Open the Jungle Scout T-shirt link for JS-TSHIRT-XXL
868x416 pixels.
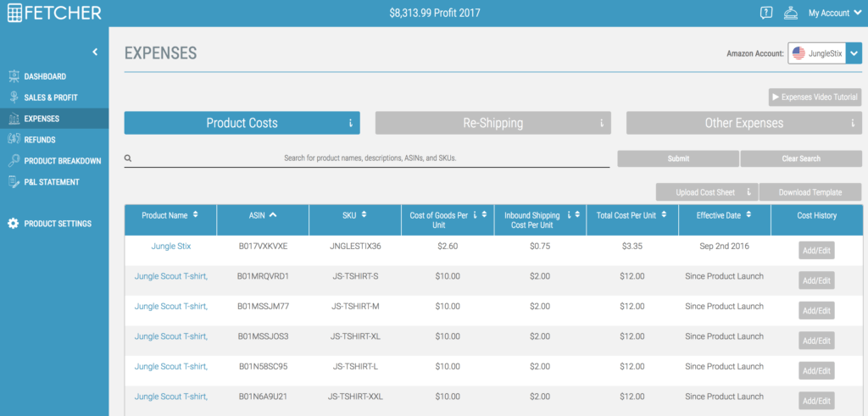click(x=171, y=396)
